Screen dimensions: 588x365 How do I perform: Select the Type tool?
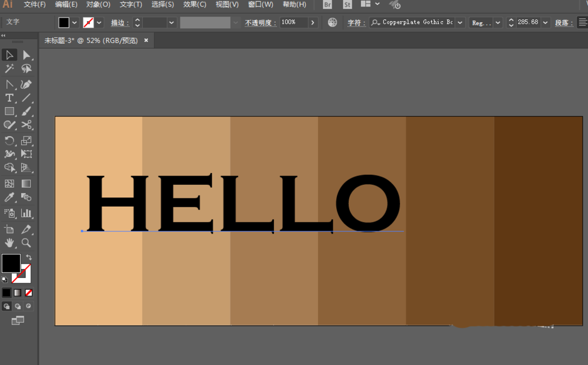(9, 98)
